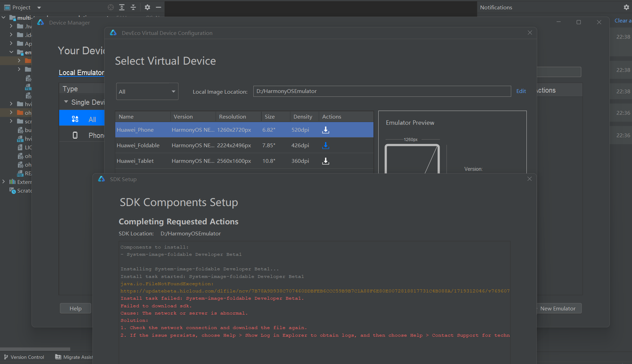Open the Project view selector dropdown
Viewport: 632px width, 364px height.
coord(39,7)
